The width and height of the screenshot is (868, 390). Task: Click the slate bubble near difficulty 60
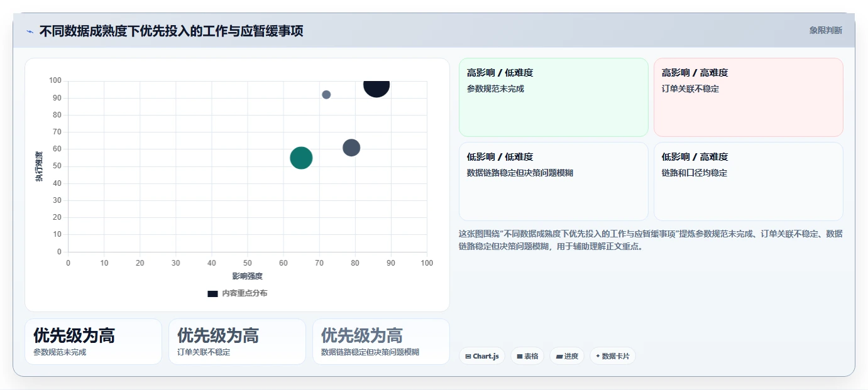(x=351, y=148)
